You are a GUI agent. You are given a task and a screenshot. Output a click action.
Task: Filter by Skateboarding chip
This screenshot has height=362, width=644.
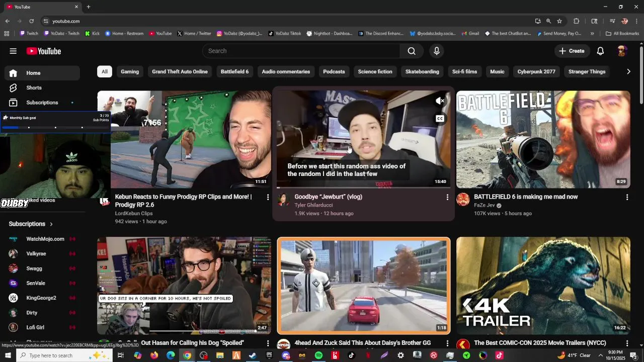tap(422, 71)
